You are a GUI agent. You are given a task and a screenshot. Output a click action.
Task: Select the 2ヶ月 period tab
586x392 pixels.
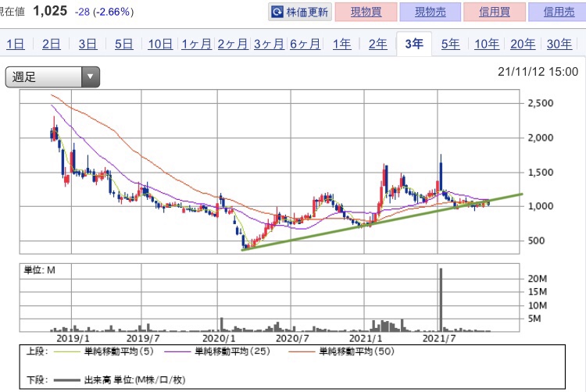tap(233, 44)
